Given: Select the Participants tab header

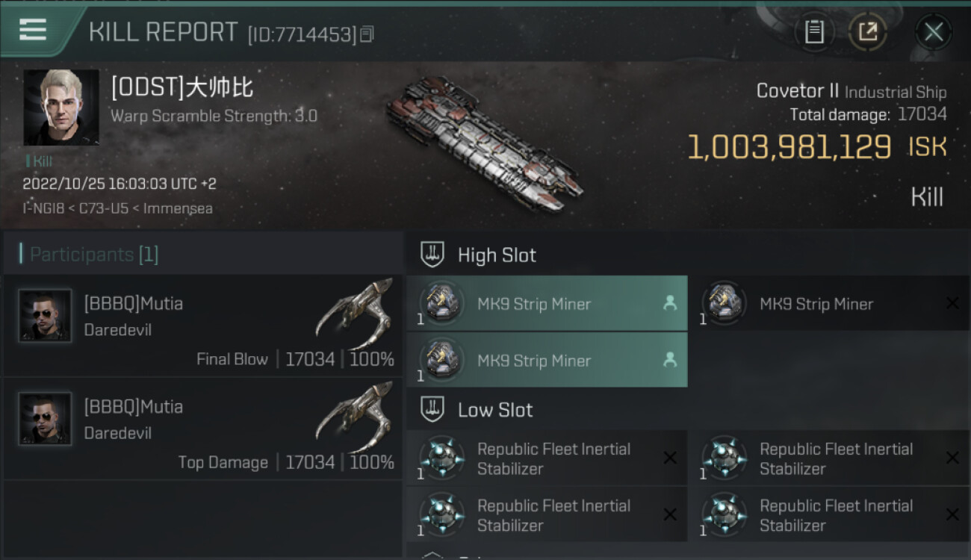Looking at the screenshot, I should tap(94, 255).
